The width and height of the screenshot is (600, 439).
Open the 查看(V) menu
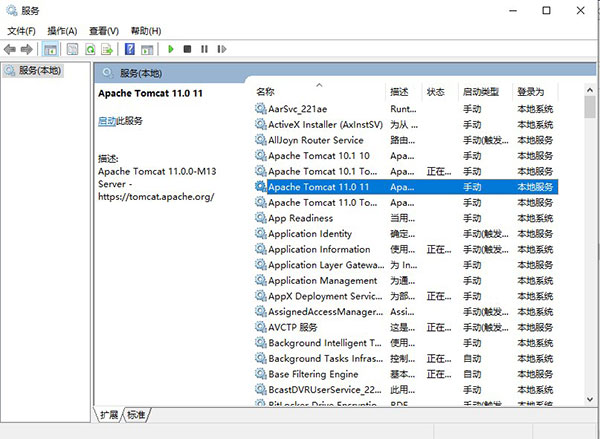coord(104,31)
